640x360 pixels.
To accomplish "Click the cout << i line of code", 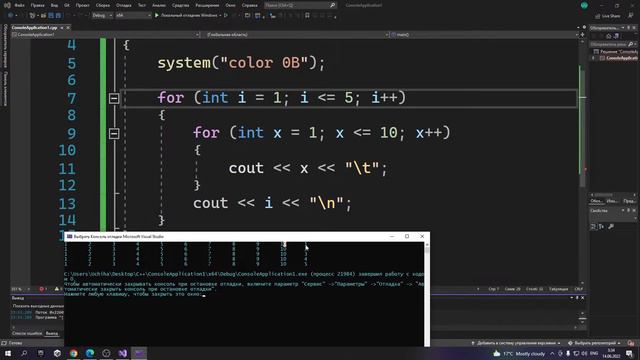I will (272, 203).
